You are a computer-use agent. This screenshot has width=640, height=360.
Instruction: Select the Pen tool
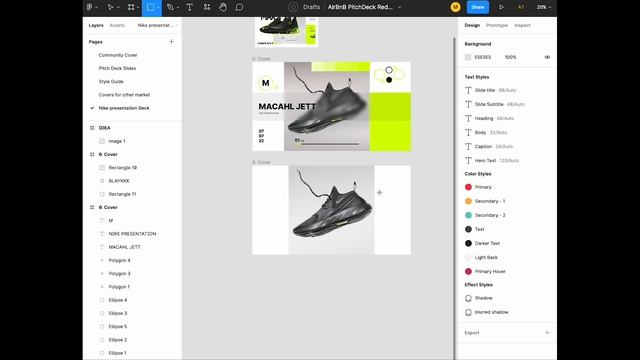click(170, 7)
